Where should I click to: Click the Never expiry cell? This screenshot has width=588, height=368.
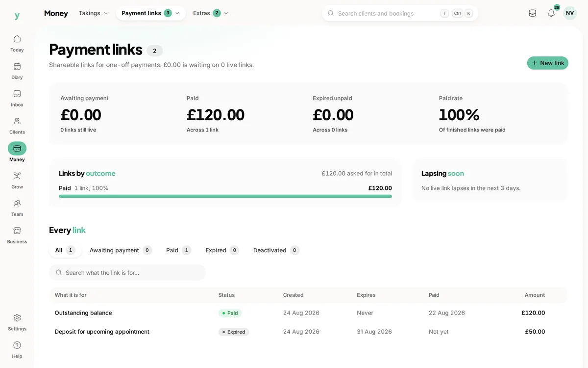(x=365, y=313)
